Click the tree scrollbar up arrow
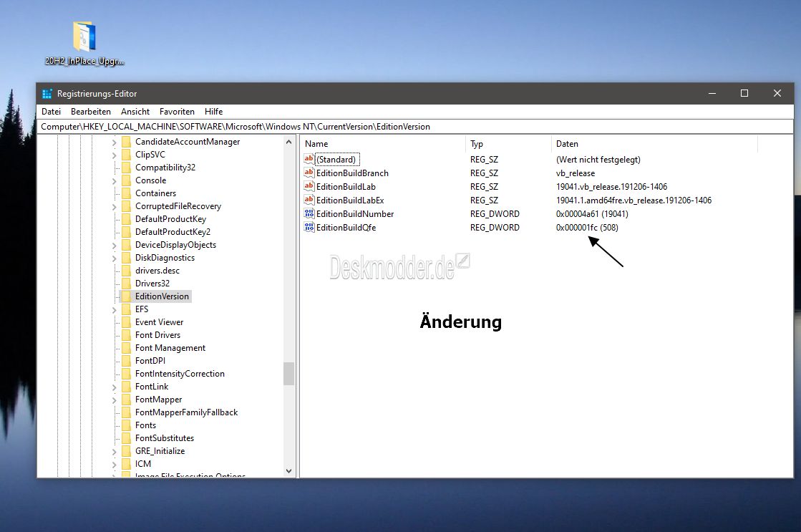 coord(289,142)
